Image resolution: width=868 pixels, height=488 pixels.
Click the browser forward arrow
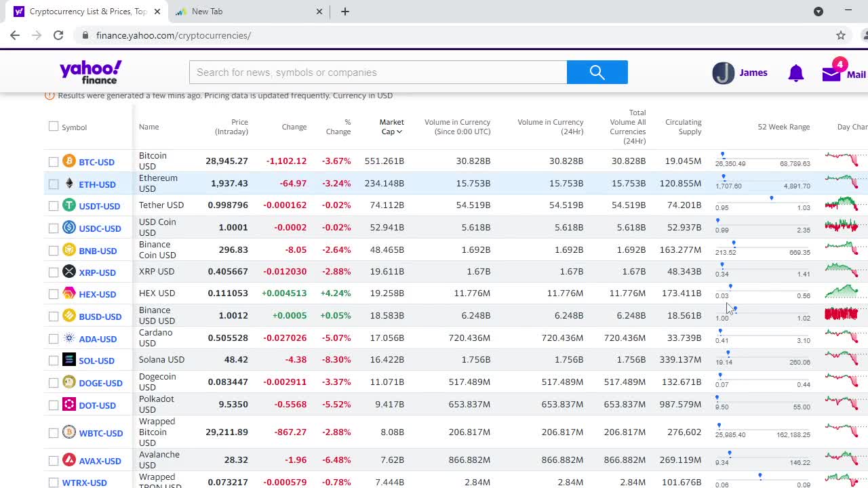tap(37, 35)
